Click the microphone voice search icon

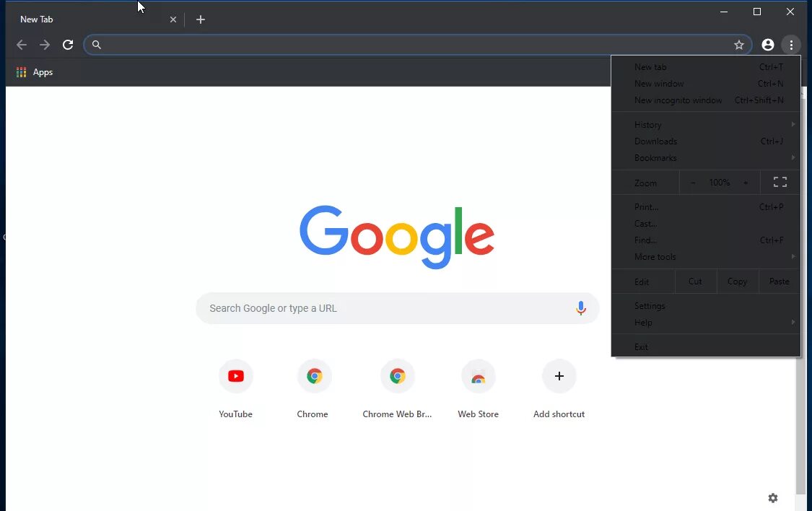coord(581,308)
